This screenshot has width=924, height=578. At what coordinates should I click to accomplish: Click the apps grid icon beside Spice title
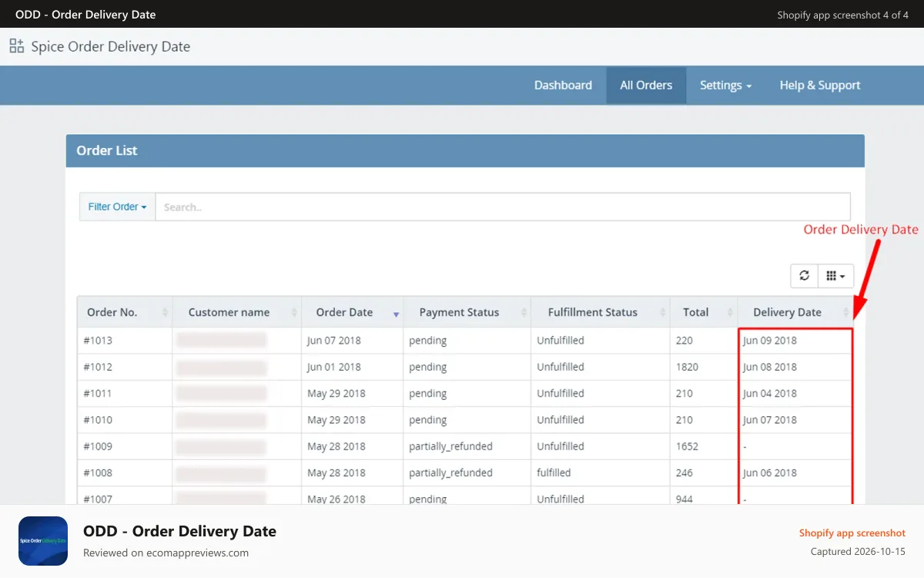pos(17,46)
